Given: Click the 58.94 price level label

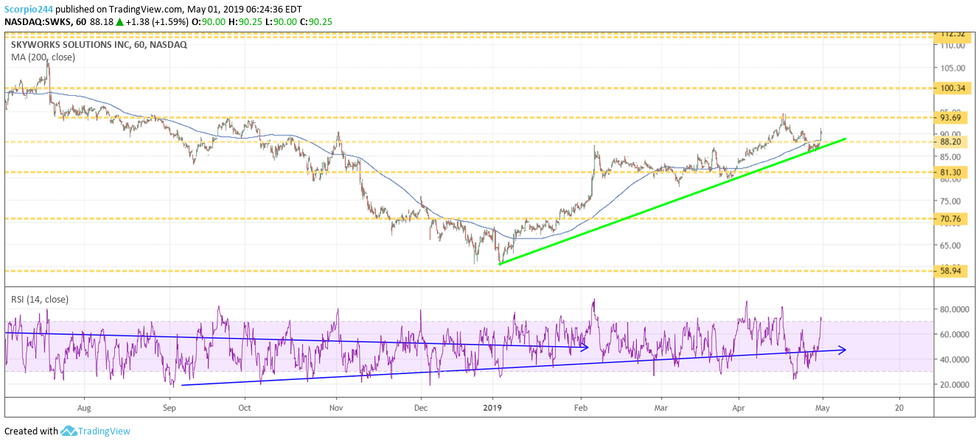Looking at the screenshot, I should pos(951,271).
